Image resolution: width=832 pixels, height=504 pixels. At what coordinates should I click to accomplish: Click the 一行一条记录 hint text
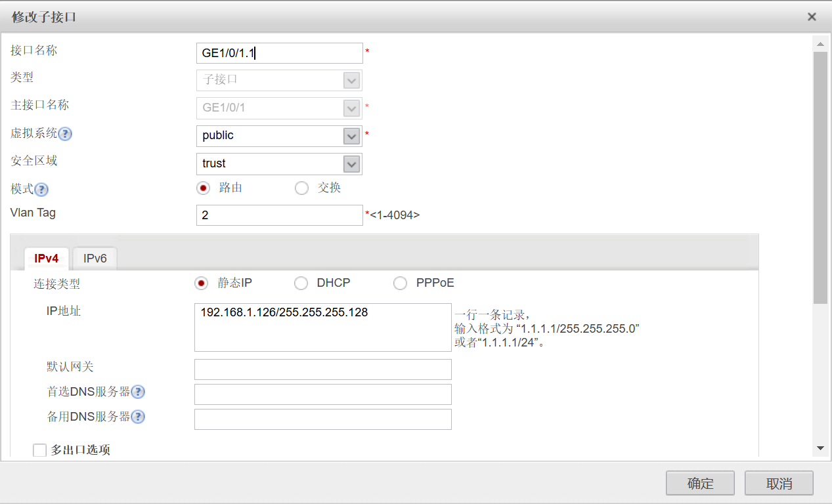[493, 314]
